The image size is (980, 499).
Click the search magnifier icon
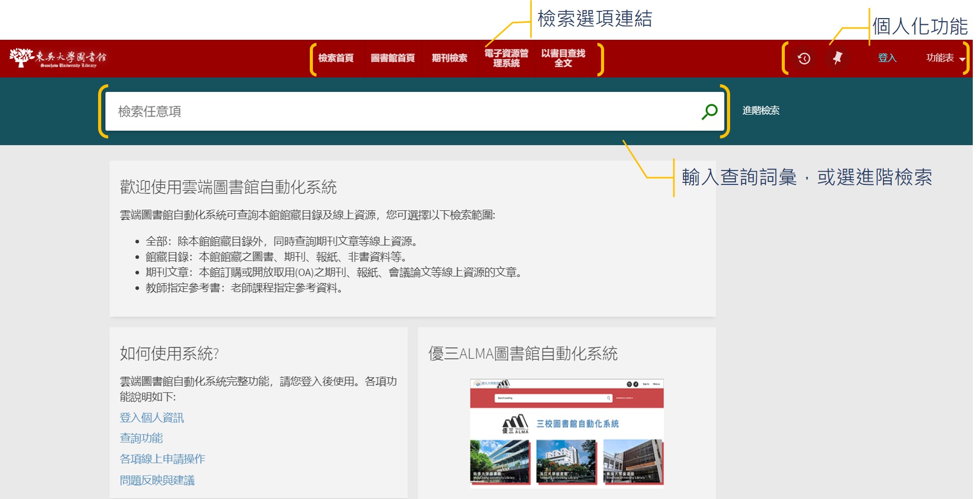coord(709,111)
